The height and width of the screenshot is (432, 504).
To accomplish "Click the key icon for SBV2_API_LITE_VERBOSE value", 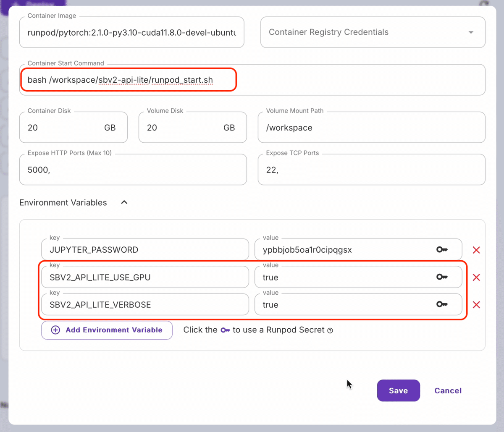I will pos(442,304).
